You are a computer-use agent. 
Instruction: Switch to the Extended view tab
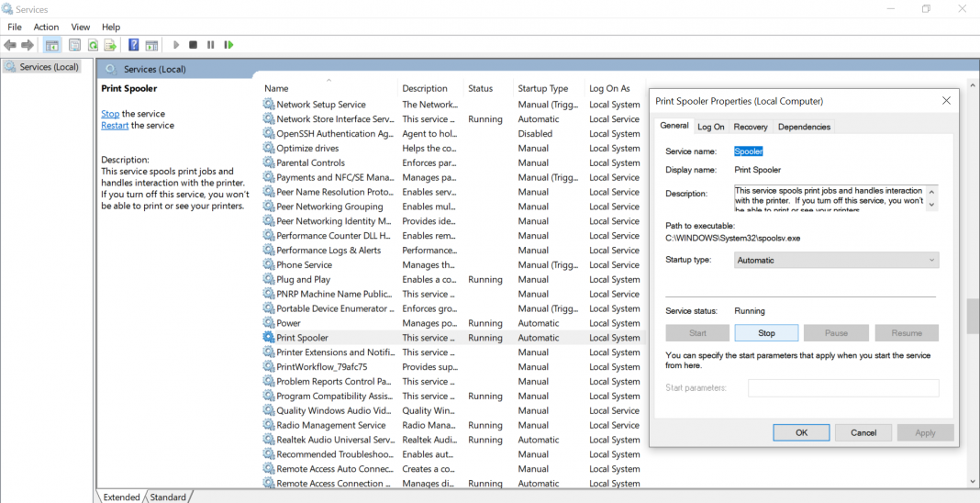click(121, 497)
